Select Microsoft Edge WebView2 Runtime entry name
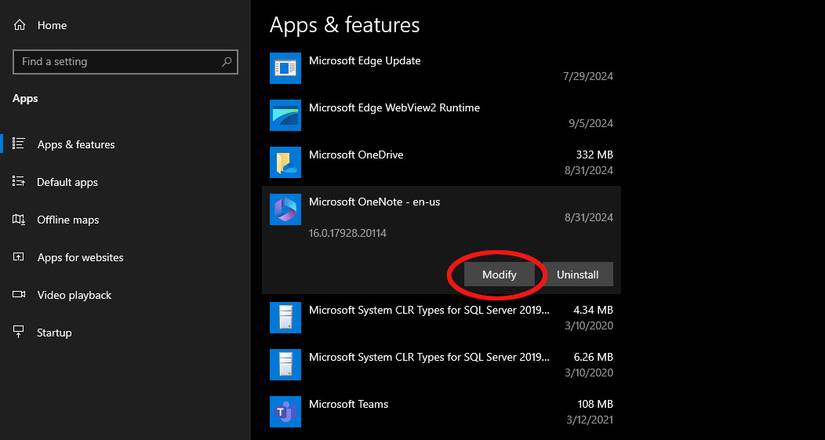This screenshot has width=825, height=440. [x=394, y=108]
